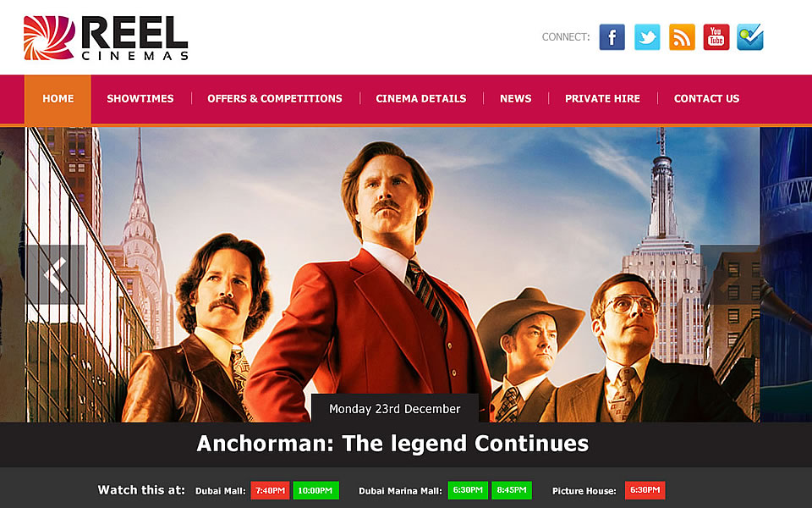Open Cinema Details in navigation
The image size is (812, 508).
[x=421, y=98]
